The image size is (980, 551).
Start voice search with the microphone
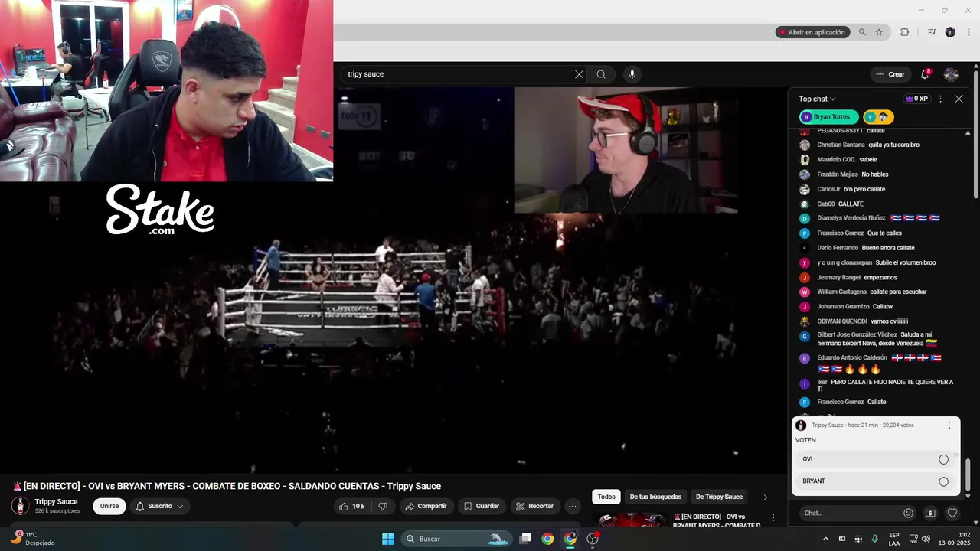(x=632, y=74)
